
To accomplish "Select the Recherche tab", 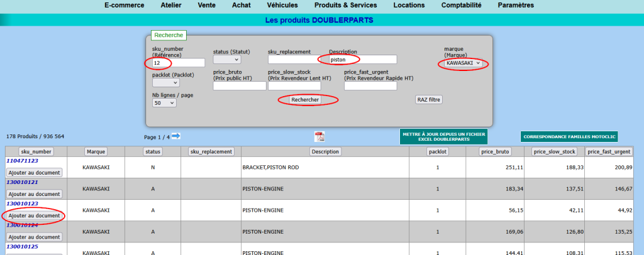I will [169, 35].
